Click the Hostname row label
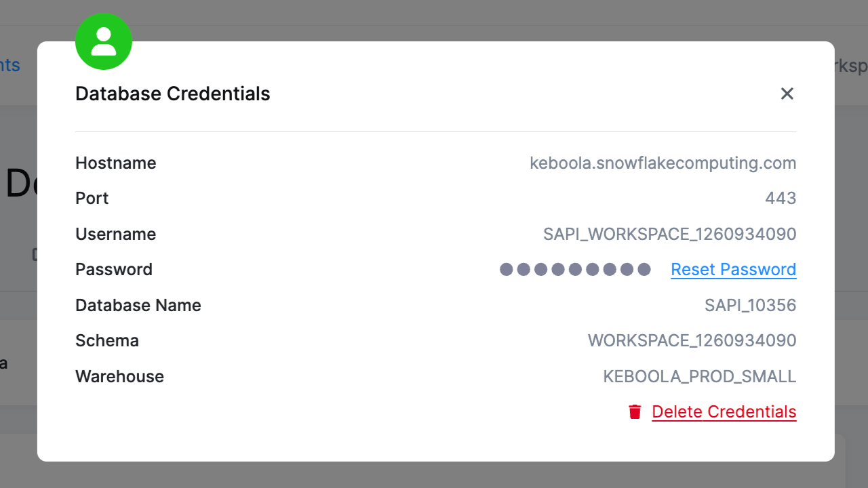The height and width of the screenshot is (488, 868). 115,163
